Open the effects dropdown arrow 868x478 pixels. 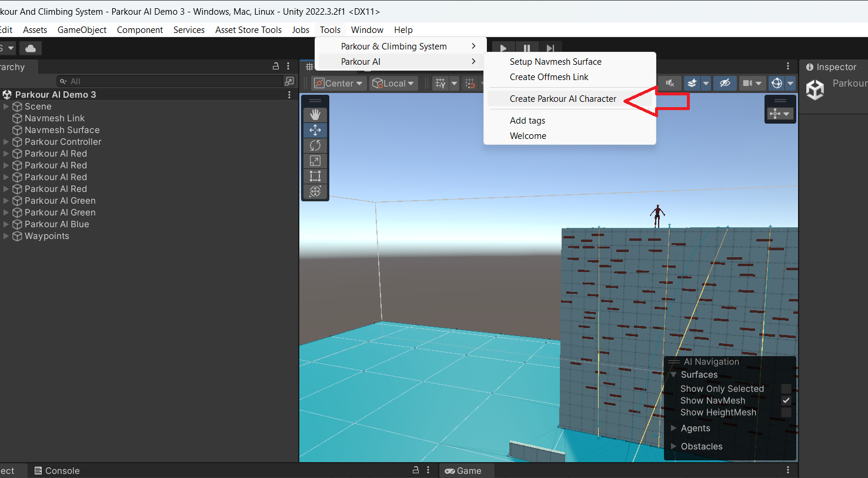pyautogui.click(x=706, y=84)
